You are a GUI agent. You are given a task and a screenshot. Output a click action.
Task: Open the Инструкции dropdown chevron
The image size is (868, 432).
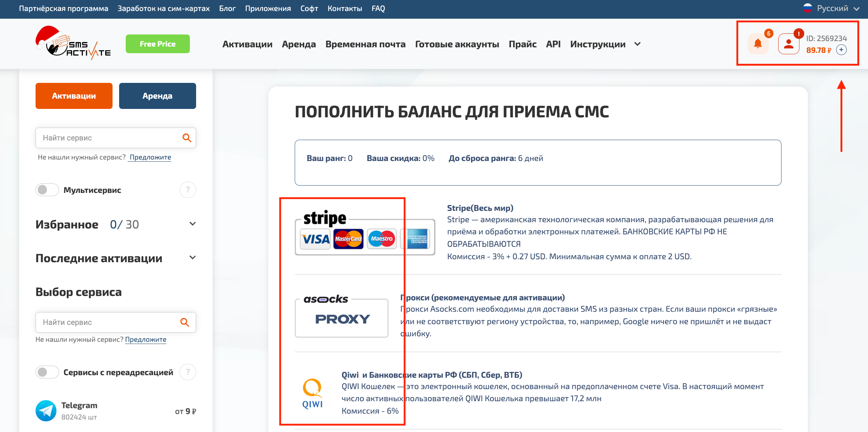tap(637, 44)
